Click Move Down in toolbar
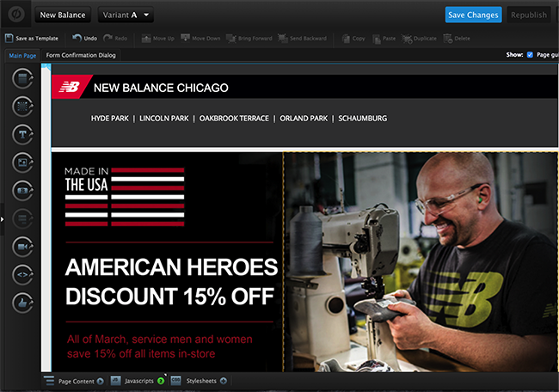The image size is (559, 392). [200, 38]
